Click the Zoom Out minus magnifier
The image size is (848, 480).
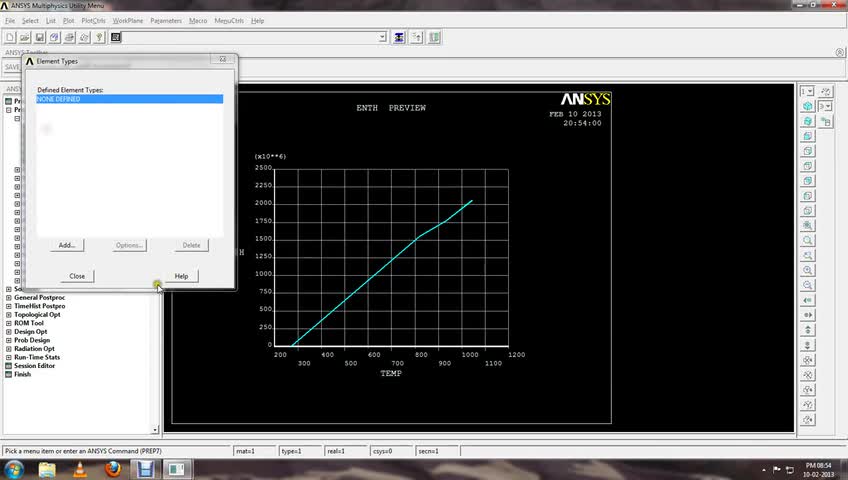pos(807,285)
